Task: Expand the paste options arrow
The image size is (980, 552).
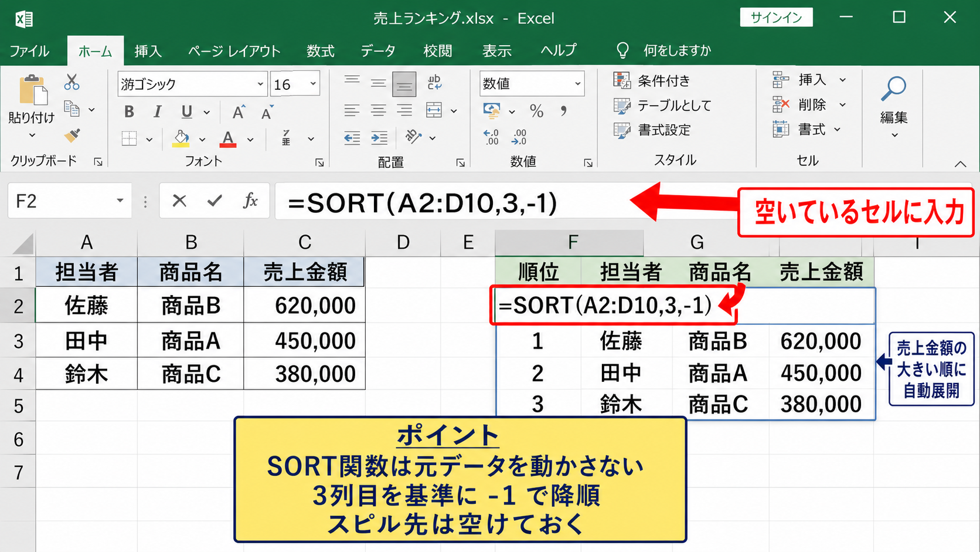Action: [x=32, y=136]
